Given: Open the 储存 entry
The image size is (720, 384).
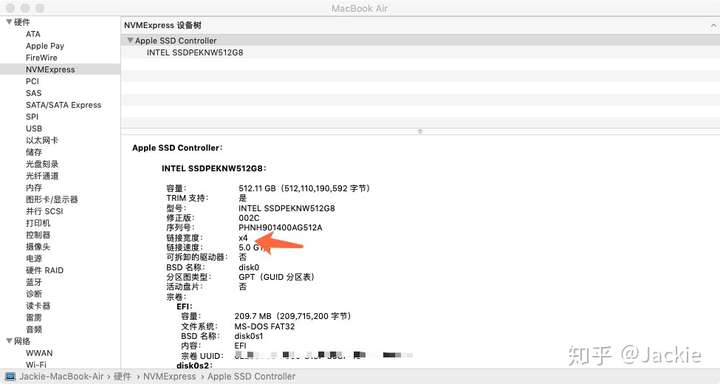Looking at the screenshot, I should click(34, 152).
